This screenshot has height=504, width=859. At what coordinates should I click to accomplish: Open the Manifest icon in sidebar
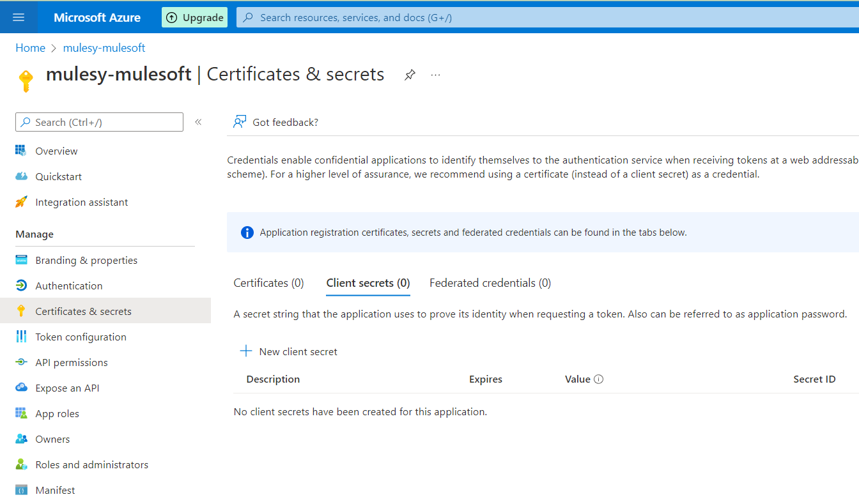(x=21, y=491)
